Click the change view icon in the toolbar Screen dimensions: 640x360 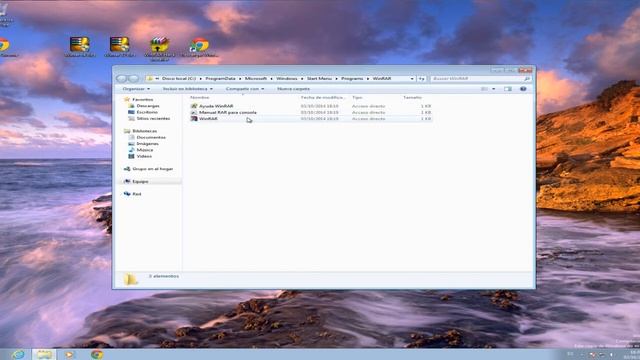[x=484, y=89]
